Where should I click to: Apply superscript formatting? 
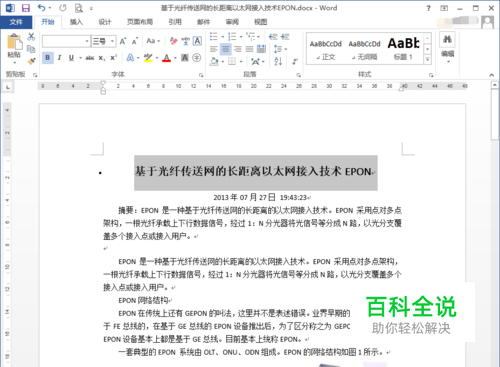pos(113,58)
